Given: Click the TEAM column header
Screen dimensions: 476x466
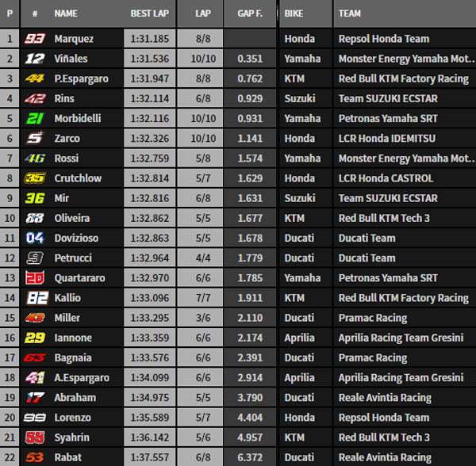Looking at the screenshot, I should tap(350, 14).
